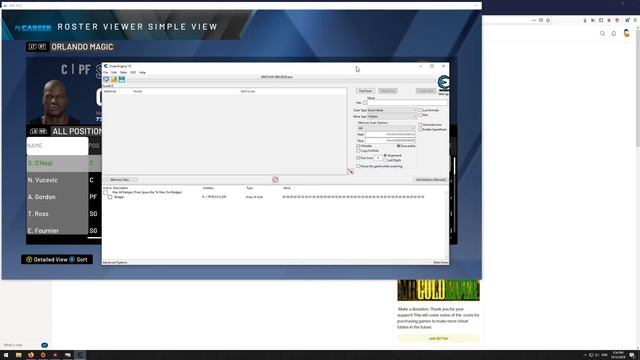The width and height of the screenshot is (640, 360).
Task: Click the browser search magnifier icon
Action: 602,33
